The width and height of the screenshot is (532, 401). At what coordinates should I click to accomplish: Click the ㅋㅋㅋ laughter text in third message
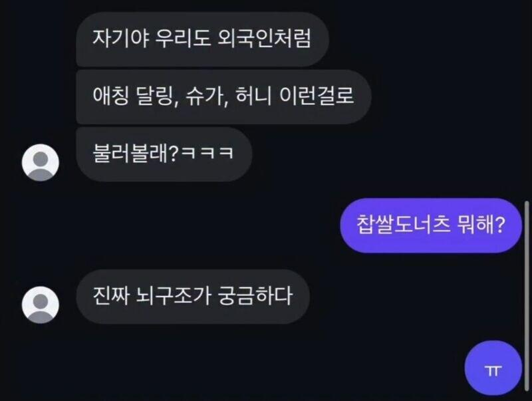click(x=207, y=153)
